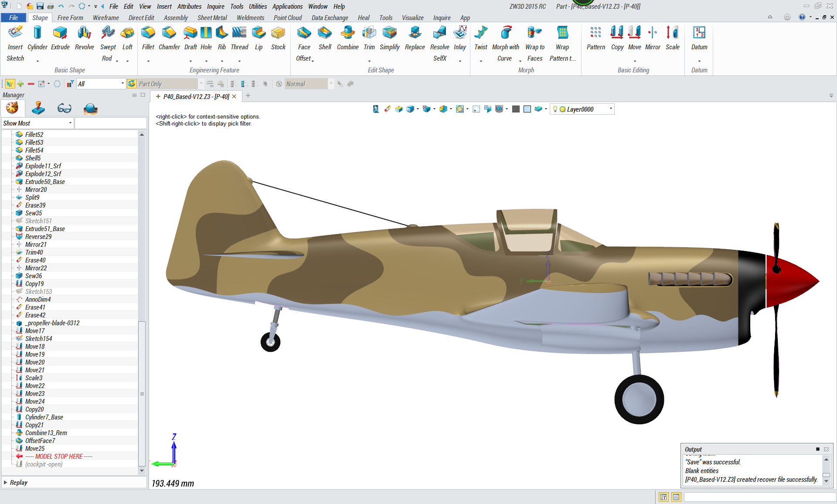
Task: Select Extrude50_Base in history tree
Action: 45,182
